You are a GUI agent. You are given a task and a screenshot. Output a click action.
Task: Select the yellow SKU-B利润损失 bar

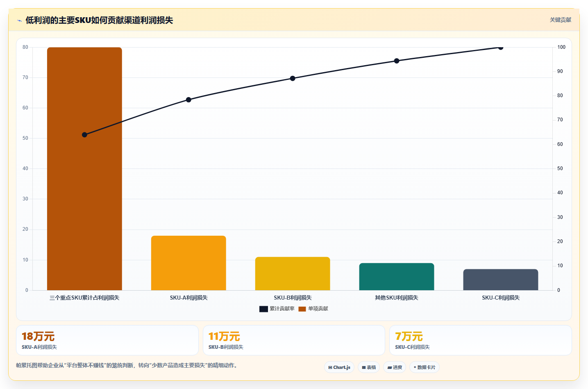tap(293, 273)
